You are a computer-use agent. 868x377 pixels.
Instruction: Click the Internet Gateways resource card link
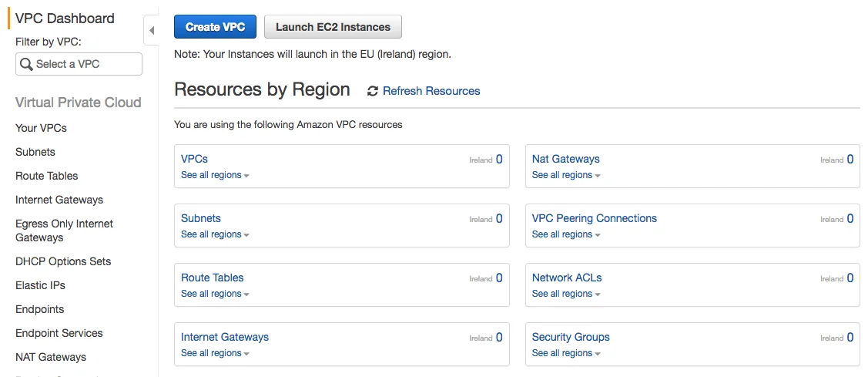click(x=225, y=337)
